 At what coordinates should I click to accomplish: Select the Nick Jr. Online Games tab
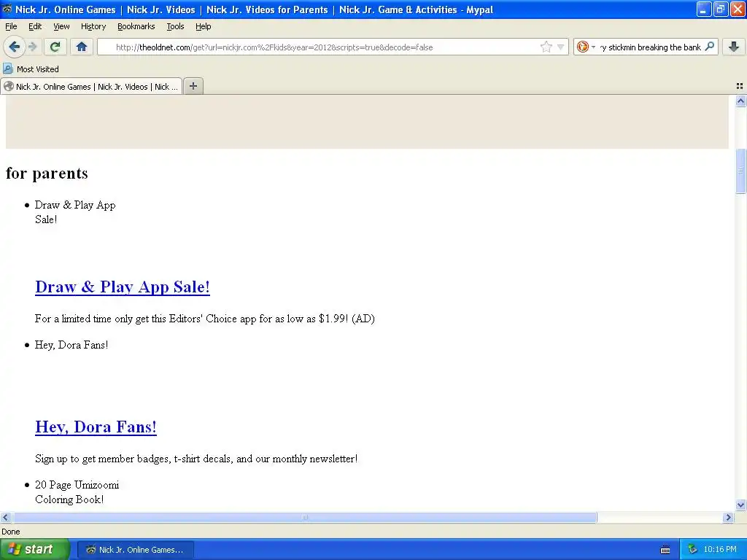coord(91,87)
